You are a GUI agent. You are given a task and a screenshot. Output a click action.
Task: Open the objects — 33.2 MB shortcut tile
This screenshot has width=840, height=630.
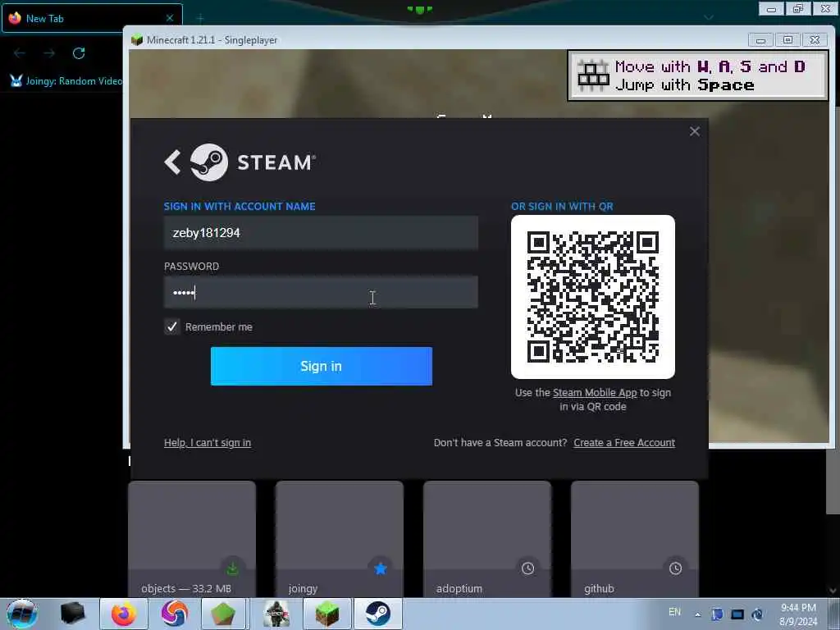tap(192, 539)
